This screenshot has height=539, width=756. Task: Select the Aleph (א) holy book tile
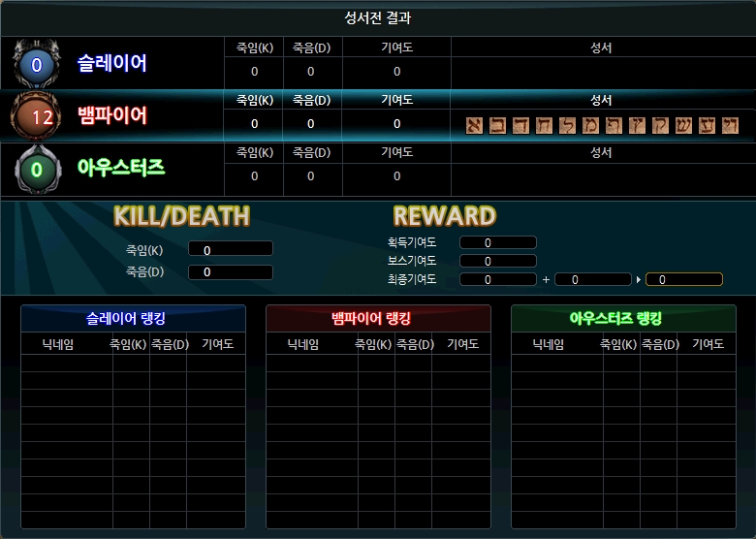click(474, 125)
